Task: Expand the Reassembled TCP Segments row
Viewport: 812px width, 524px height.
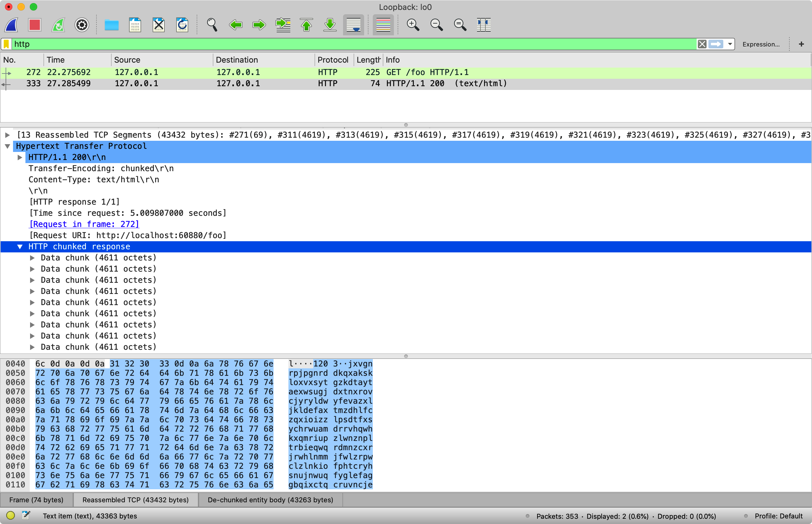Action: (x=7, y=135)
